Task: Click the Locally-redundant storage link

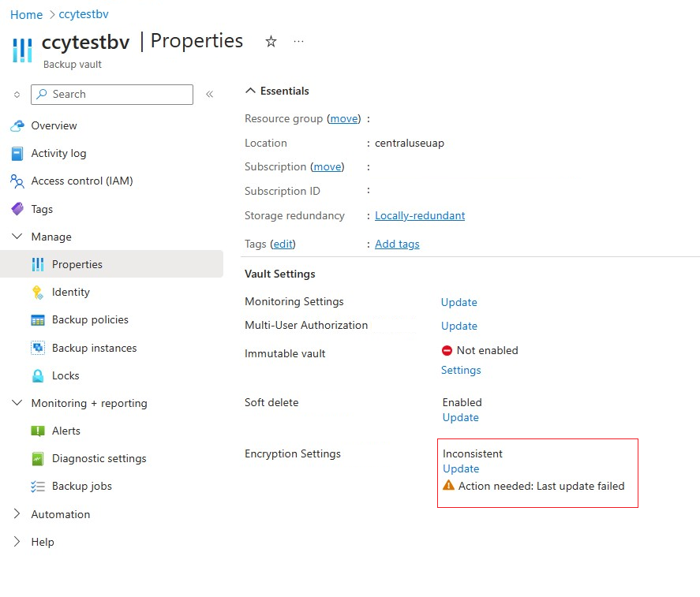Action: [x=420, y=215]
